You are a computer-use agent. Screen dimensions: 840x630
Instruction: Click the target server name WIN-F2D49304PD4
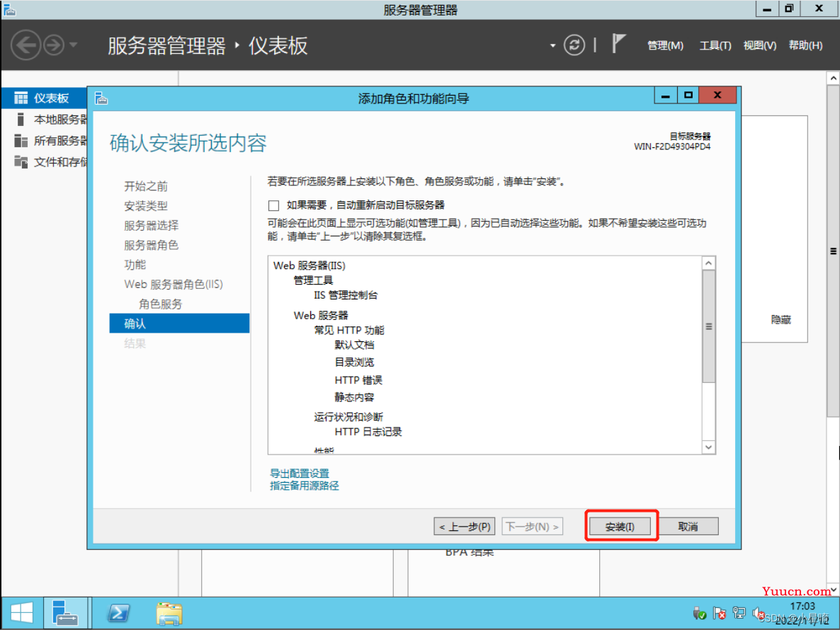(x=671, y=147)
